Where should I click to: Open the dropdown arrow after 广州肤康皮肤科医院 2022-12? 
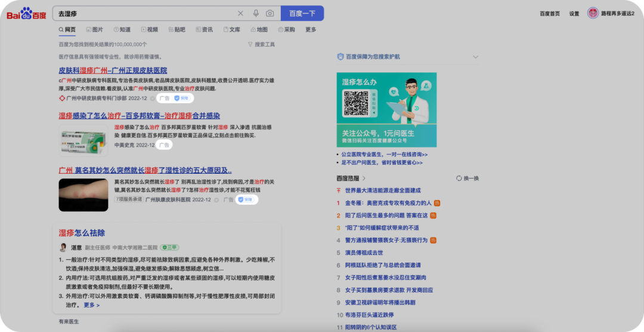click(216, 200)
